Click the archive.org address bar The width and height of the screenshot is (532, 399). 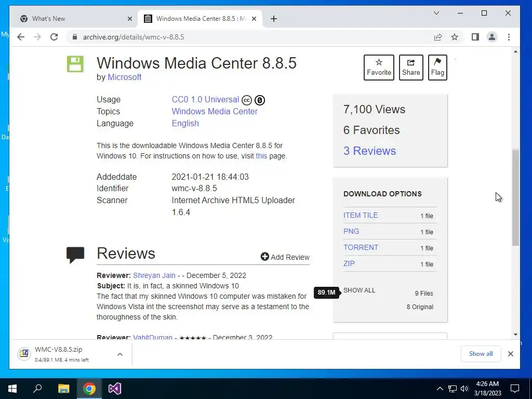tap(252, 37)
